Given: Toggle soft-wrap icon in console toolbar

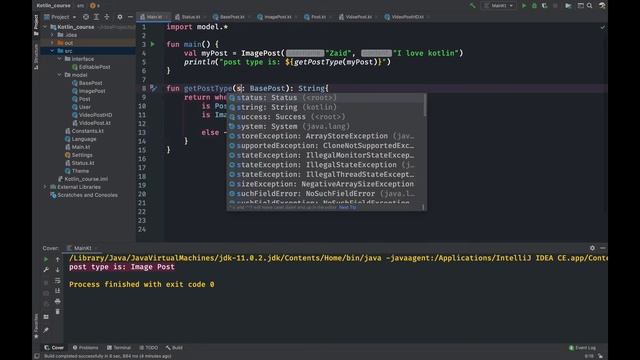Looking at the screenshot, I should (58, 280).
